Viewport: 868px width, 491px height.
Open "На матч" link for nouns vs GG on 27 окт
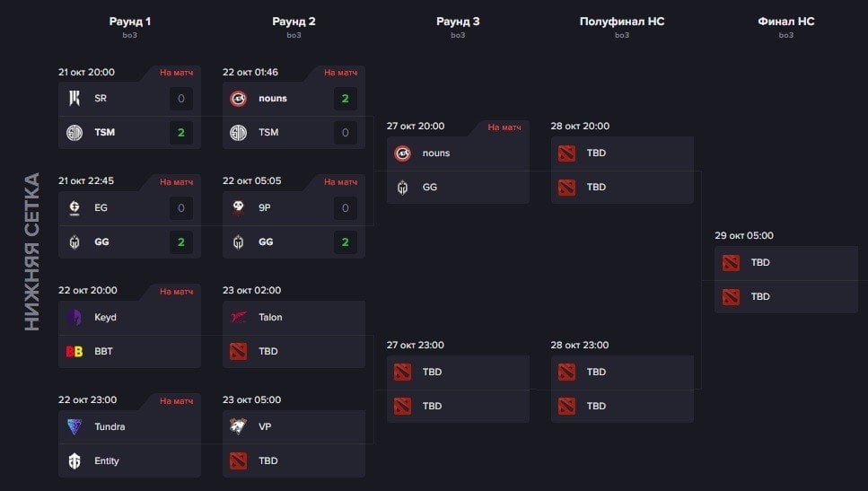tap(504, 127)
